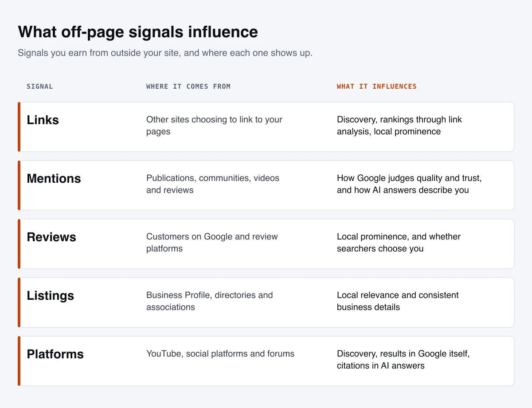
Task: Click 'Publications, communities, videos and reviews'
Action: 213,184
